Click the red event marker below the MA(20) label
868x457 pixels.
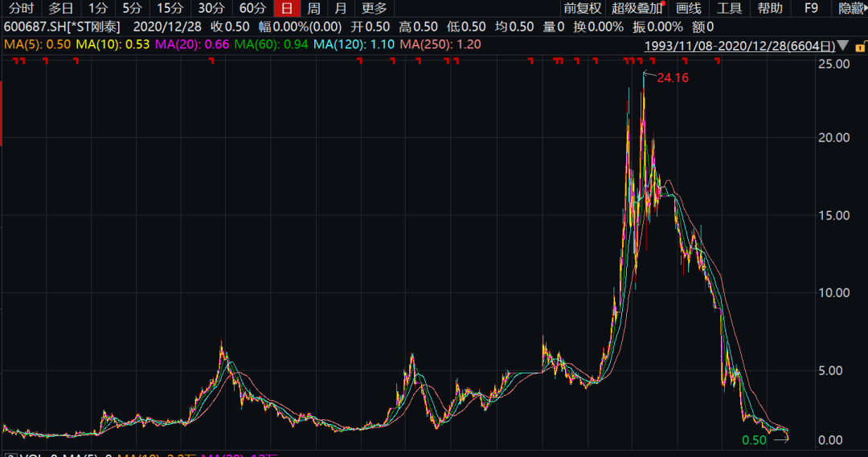211,60
